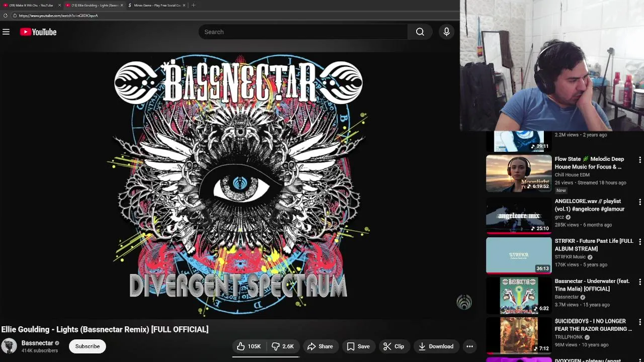Subscribe to the Bassnectar channel
Viewport: 644px width, 362px height.
click(88, 346)
